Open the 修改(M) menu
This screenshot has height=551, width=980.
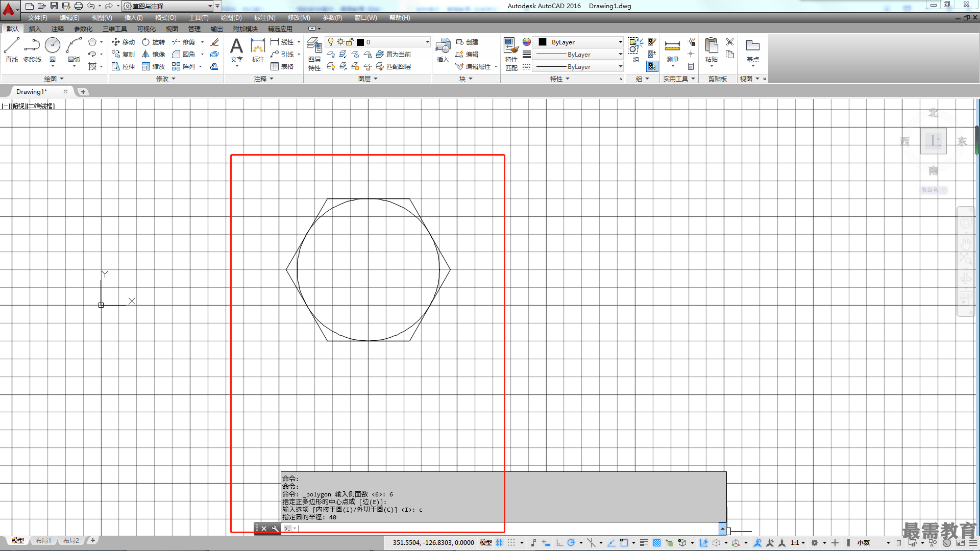coord(299,18)
